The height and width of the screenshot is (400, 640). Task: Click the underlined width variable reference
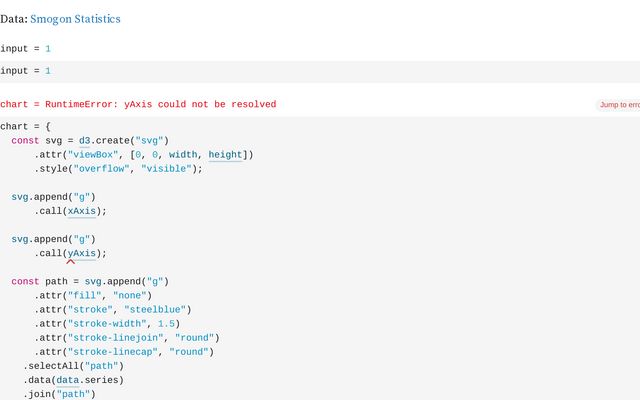tap(184, 155)
